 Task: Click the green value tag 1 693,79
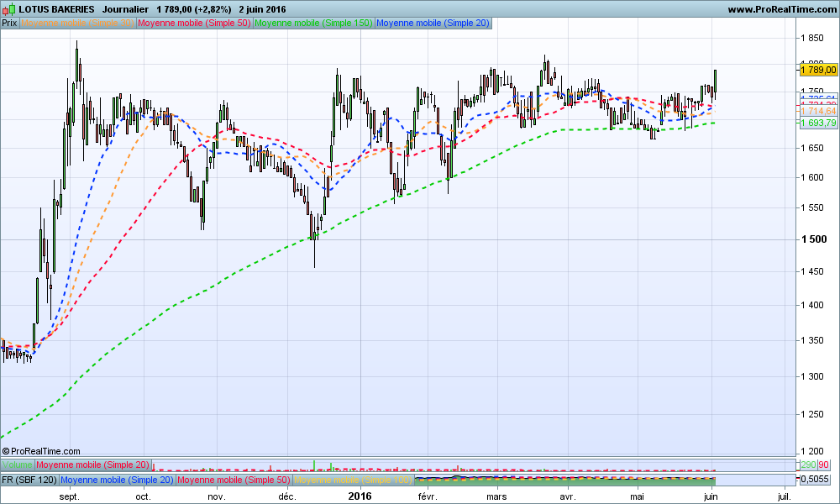(818, 123)
